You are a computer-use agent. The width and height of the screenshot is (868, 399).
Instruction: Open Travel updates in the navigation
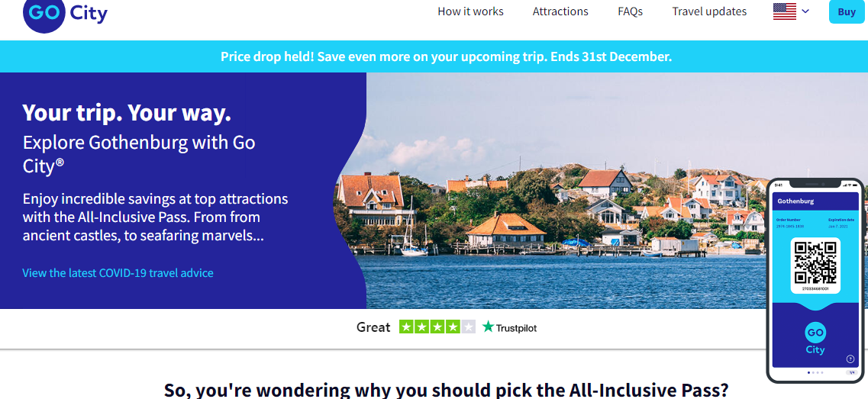click(709, 11)
